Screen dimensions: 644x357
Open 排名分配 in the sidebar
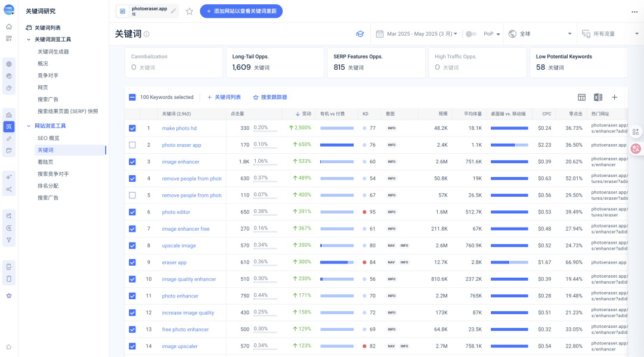pyautogui.click(x=48, y=186)
